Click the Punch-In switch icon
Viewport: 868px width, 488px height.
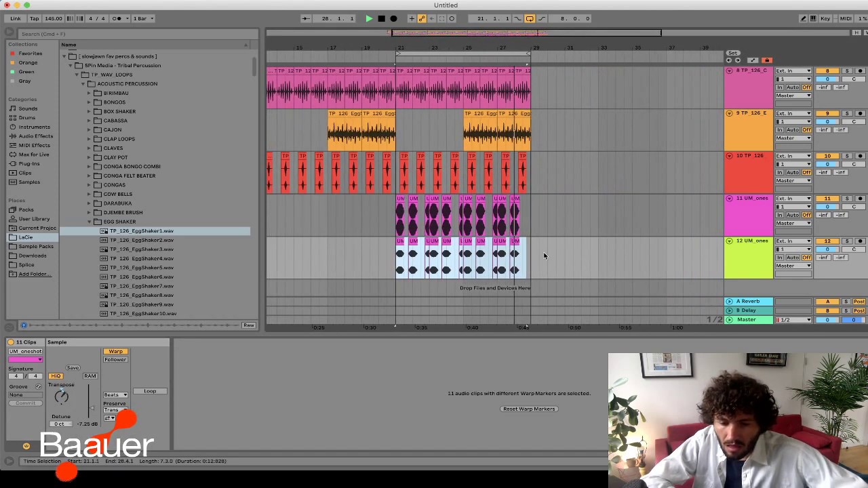point(517,18)
